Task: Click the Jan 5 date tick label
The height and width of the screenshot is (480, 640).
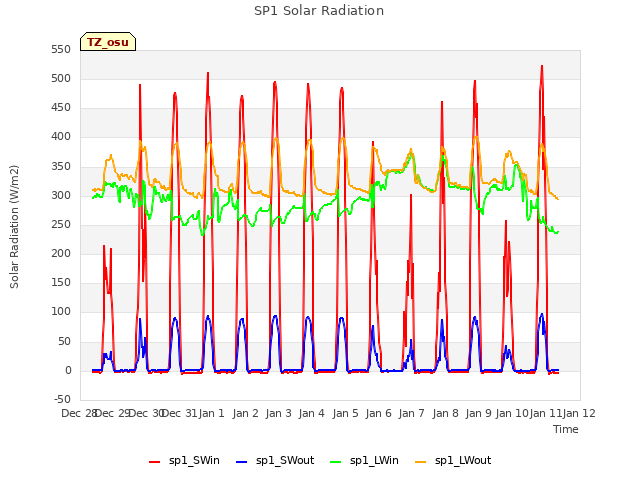Action: tap(345, 413)
